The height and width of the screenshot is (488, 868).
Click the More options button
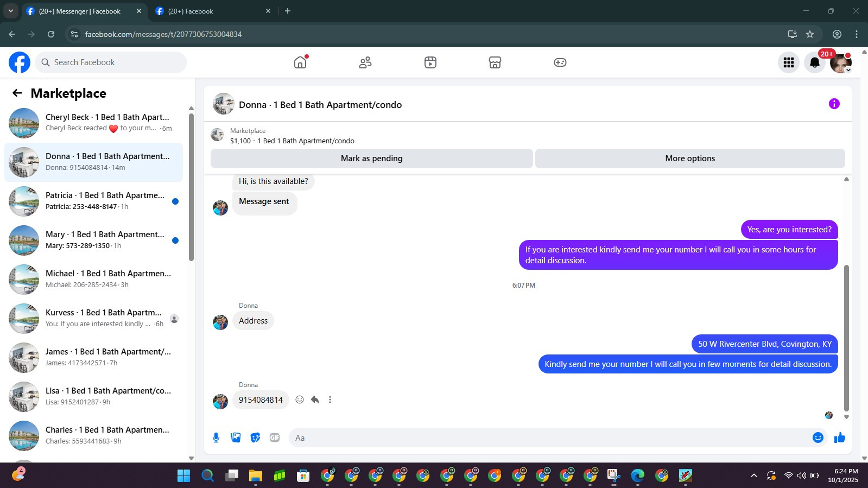click(690, 159)
